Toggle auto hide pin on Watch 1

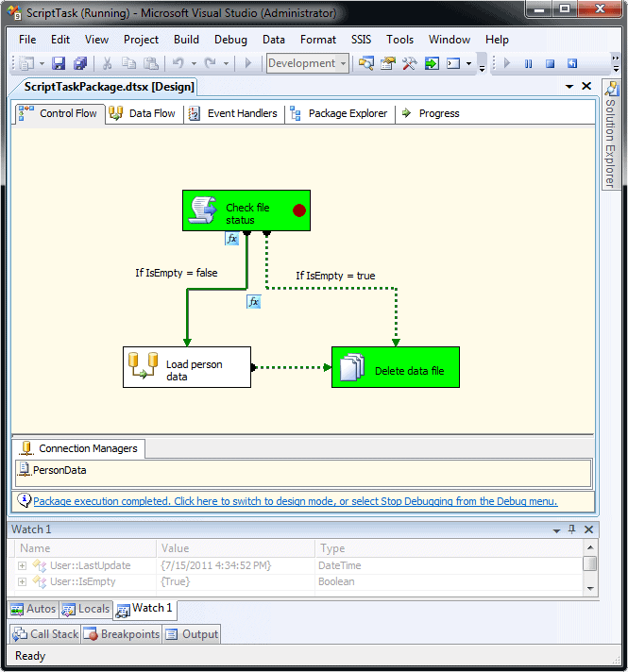(571, 529)
